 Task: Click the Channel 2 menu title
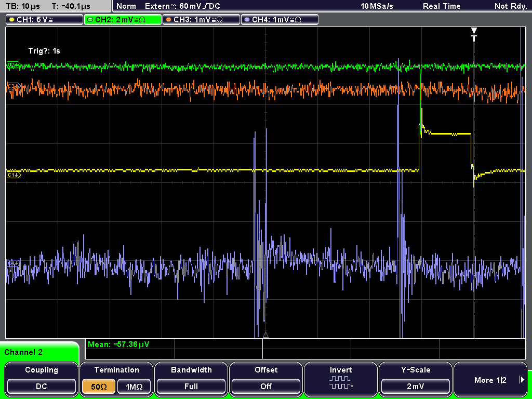pos(23,352)
